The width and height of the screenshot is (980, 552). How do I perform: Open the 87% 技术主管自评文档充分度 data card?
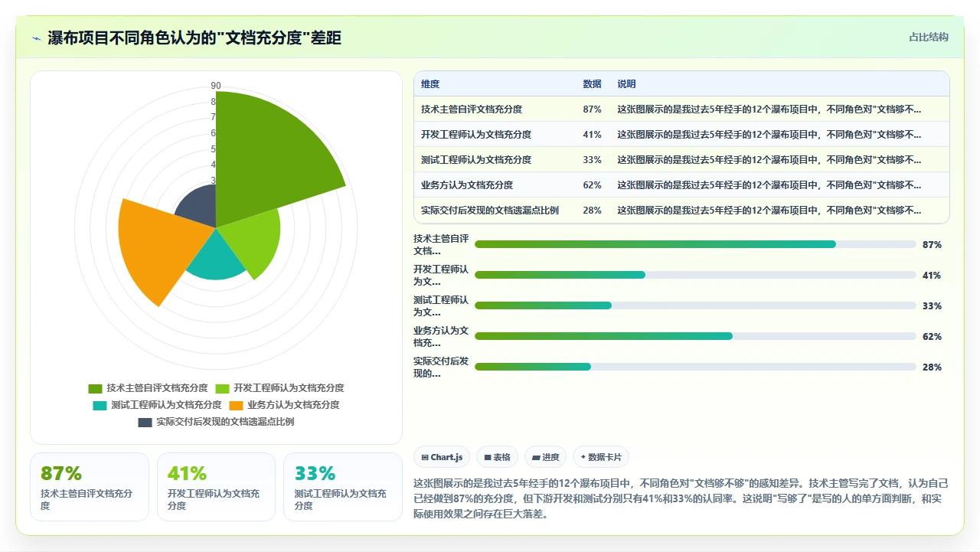pos(90,487)
